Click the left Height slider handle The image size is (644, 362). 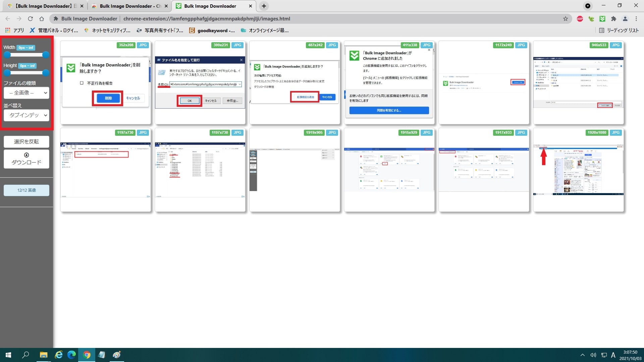point(7,73)
